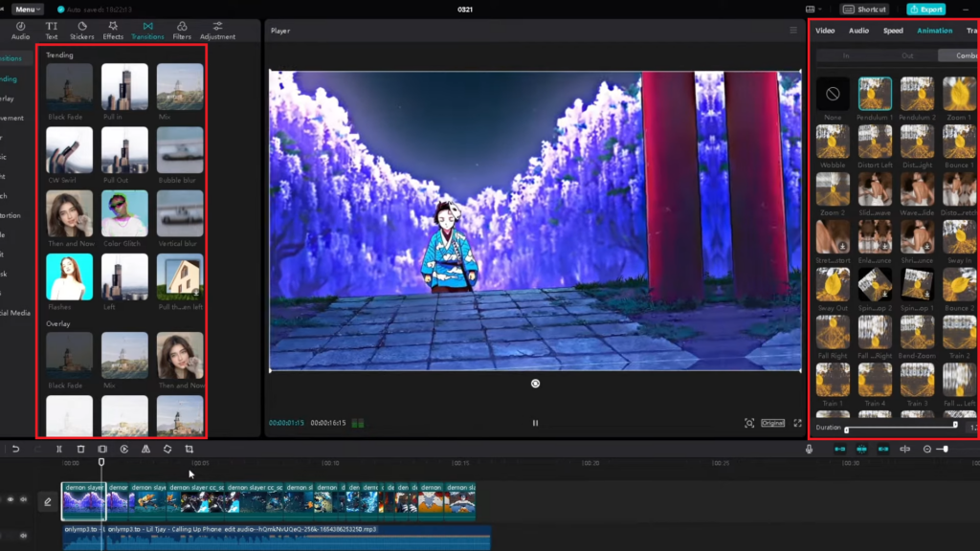Open the Player panel options menu
The height and width of the screenshot is (551, 980).
(x=792, y=29)
